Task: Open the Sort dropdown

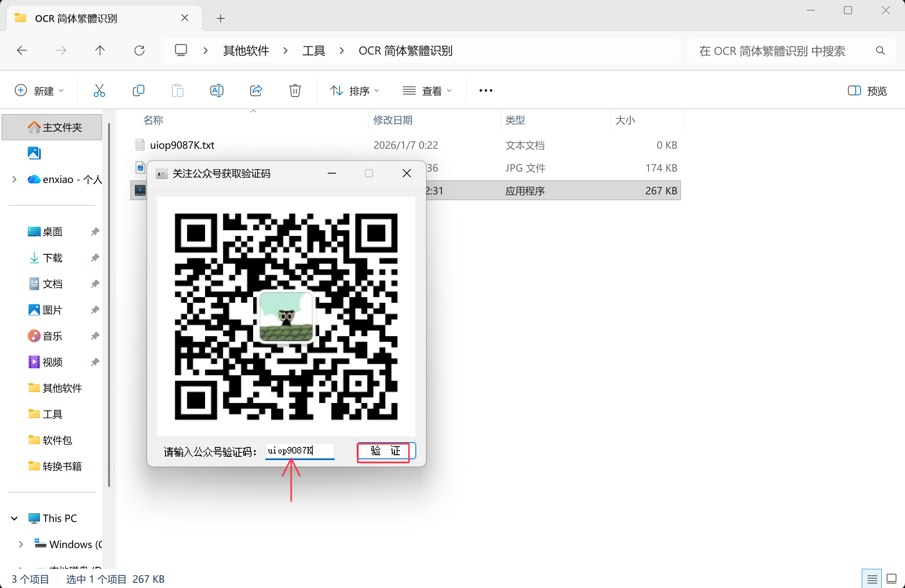Action: [x=354, y=90]
